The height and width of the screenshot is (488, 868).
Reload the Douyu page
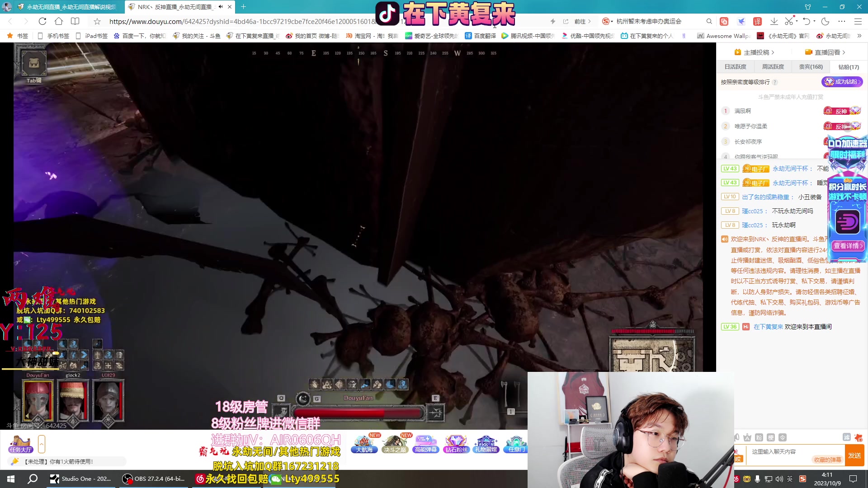[42, 21]
